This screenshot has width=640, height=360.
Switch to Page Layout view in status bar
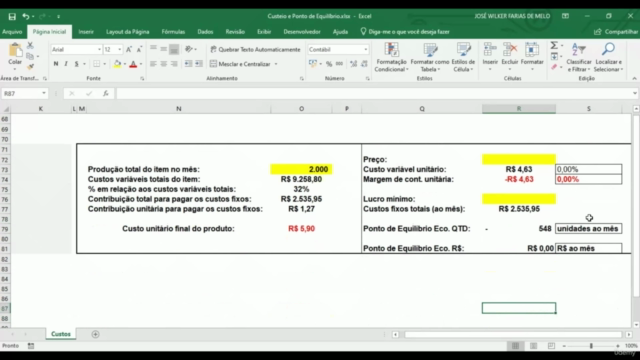533,346
